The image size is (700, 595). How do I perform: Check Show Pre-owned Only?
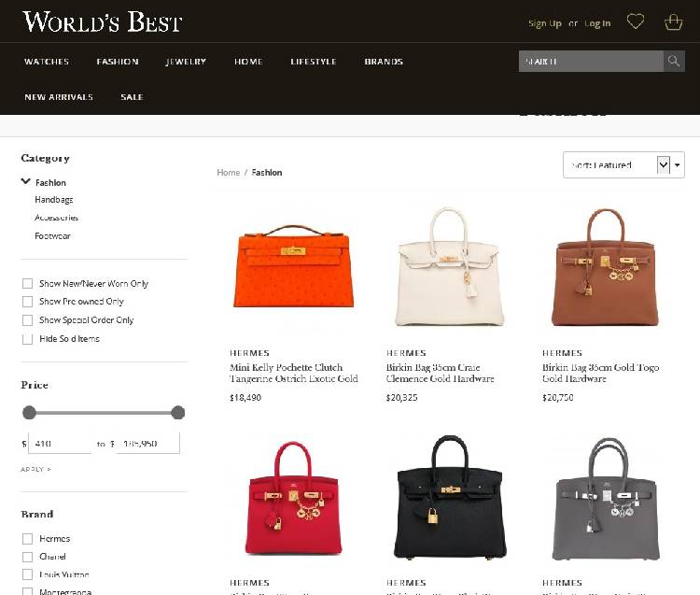tap(28, 302)
